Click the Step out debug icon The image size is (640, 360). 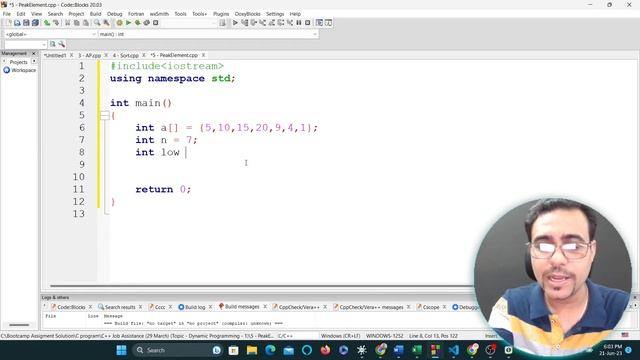271,23
